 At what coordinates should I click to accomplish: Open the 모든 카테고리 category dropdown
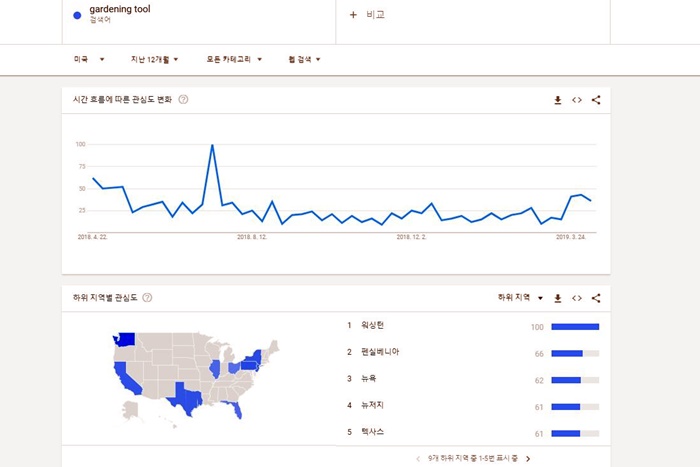[234, 59]
